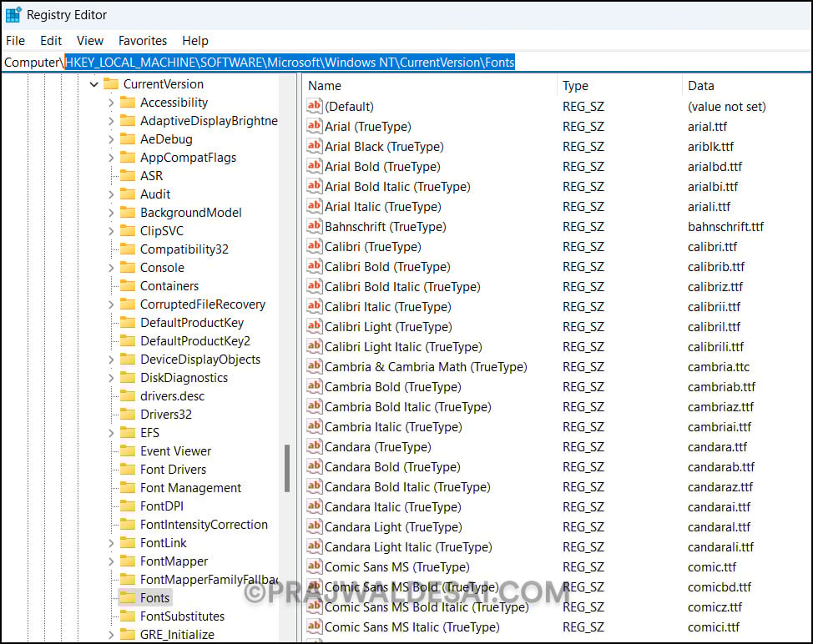Click the FontDPI folder icon

tap(128, 506)
